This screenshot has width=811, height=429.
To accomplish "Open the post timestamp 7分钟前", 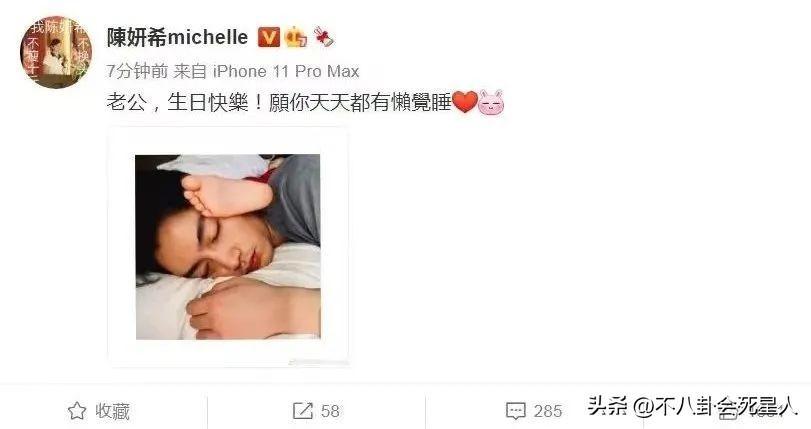I will click(x=137, y=71).
